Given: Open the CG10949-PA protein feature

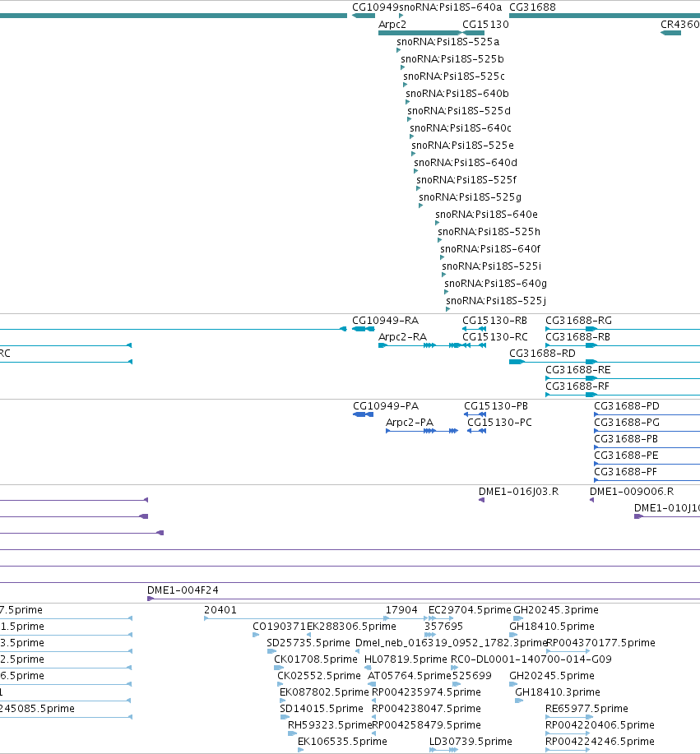Looking at the screenshot, I should pos(364,414).
